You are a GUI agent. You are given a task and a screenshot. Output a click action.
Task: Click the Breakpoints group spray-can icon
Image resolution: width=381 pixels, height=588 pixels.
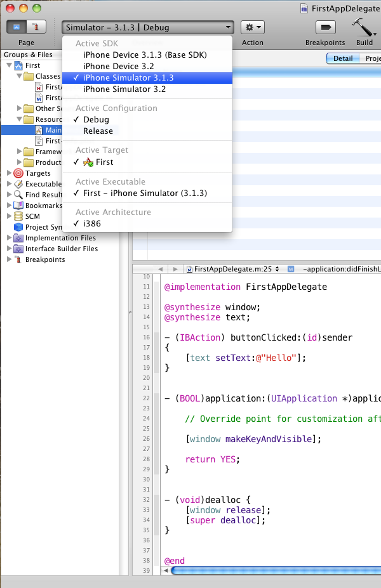[18, 259]
